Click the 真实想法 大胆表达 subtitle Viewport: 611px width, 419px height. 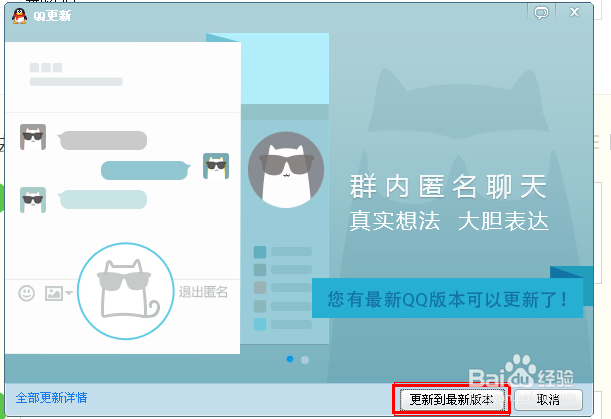click(449, 221)
